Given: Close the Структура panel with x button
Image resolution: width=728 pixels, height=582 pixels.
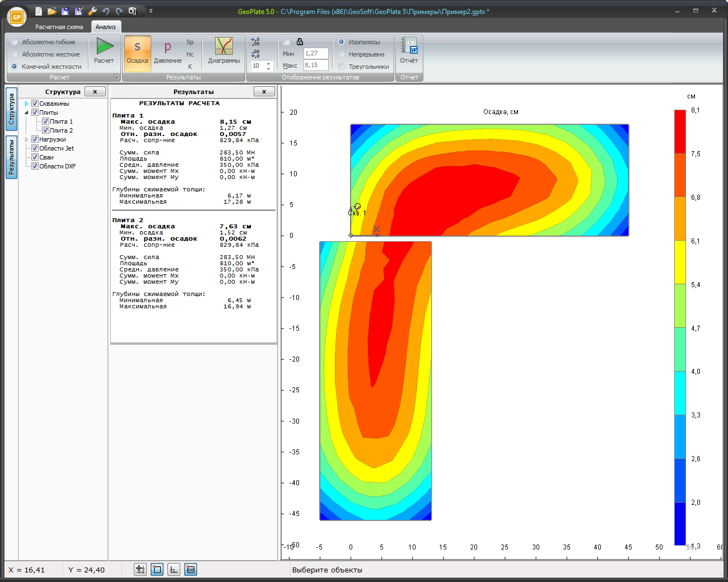Looking at the screenshot, I should pyautogui.click(x=95, y=92).
